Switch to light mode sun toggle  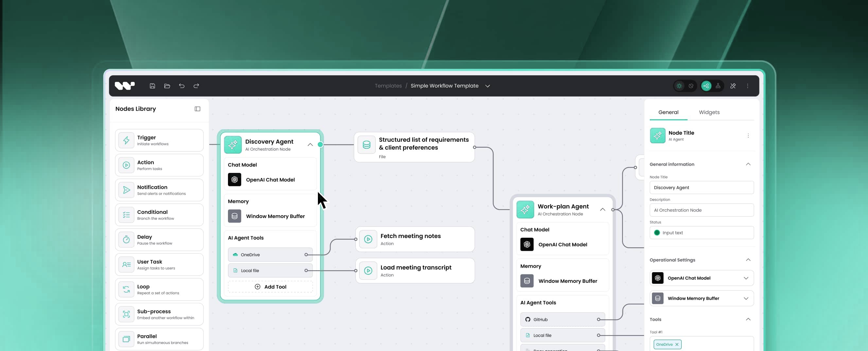coord(679,86)
